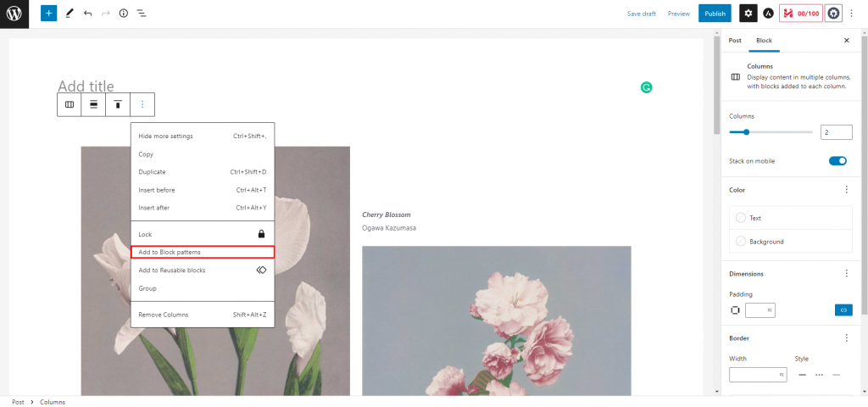Toggle the block inserter plus button

tap(48, 14)
